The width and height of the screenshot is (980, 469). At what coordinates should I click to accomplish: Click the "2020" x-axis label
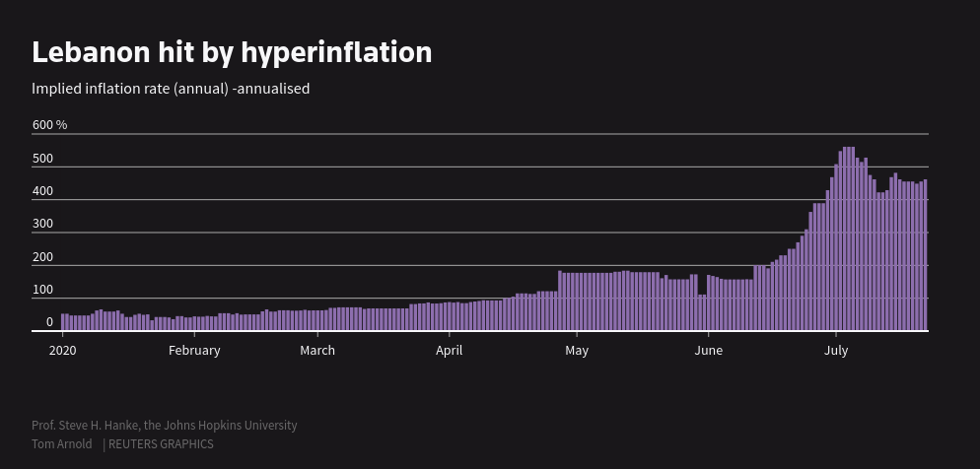(62, 350)
